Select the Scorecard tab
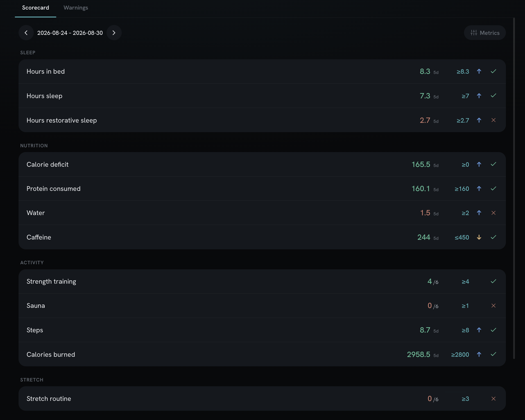Screen dimensions: 525x420 tap(35, 8)
